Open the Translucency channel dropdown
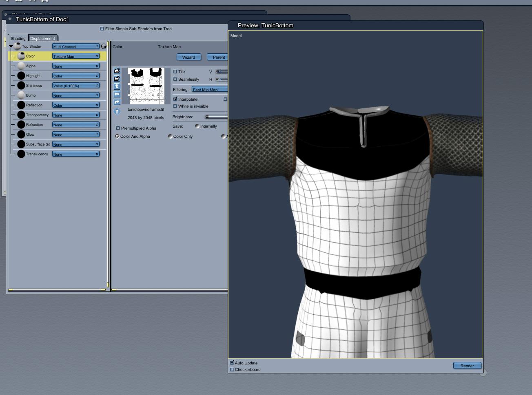Image resolution: width=532 pixels, height=395 pixels. 75,154
